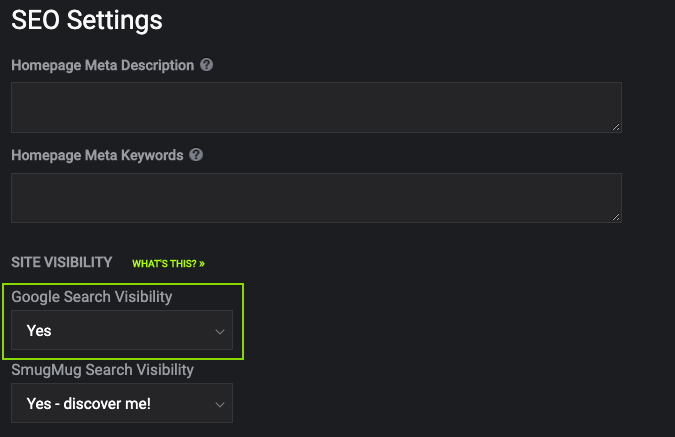Open the WHAT'S THIS? link
The width and height of the screenshot is (675, 437).
(168, 263)
